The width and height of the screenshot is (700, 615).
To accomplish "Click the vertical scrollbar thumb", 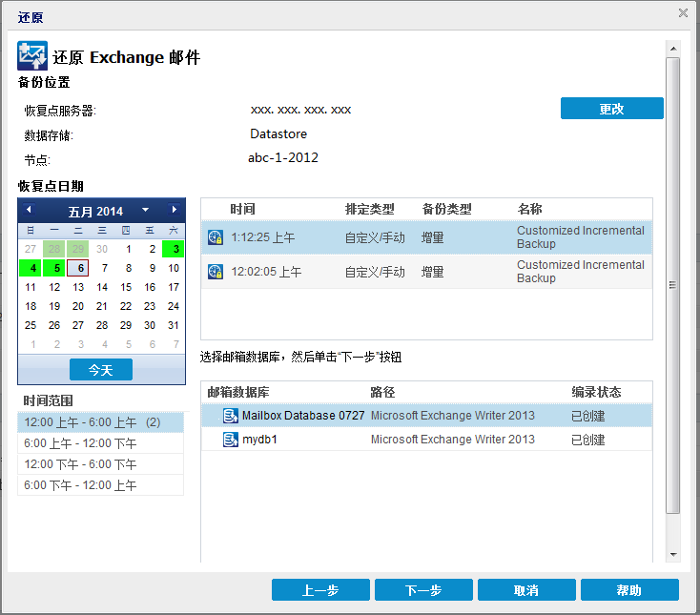I will click(672, 286).
